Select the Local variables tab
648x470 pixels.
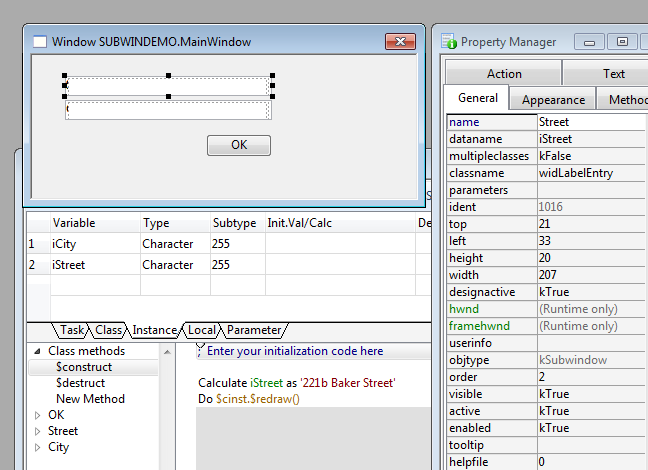pyautogui.click(x=202, y=330)
